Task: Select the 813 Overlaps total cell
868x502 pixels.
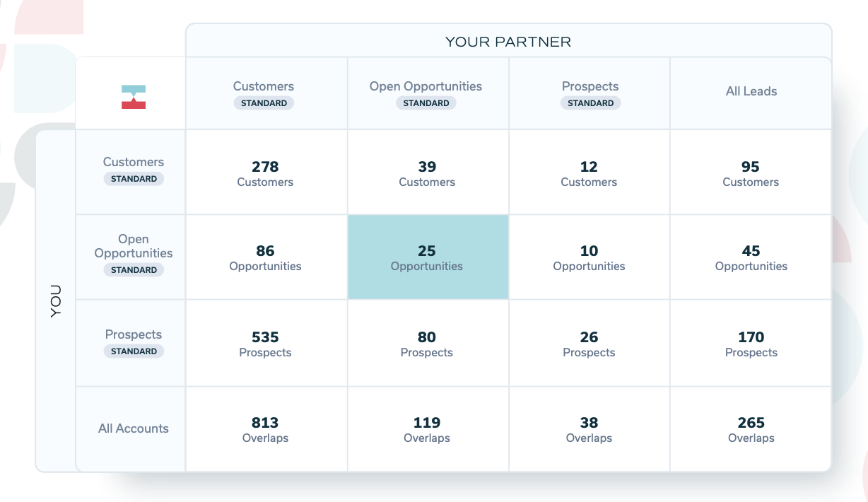Action: pyautogui.click(x=265, y=429)
